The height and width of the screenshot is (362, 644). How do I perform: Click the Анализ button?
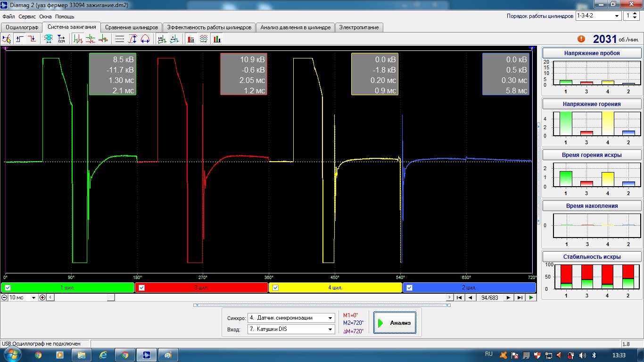pyautogui.click(x=395, y=323)
